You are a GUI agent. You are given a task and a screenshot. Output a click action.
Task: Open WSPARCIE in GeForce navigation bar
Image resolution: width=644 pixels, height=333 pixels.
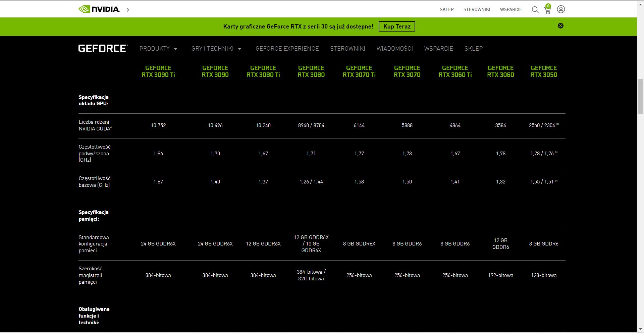(438, 49)
